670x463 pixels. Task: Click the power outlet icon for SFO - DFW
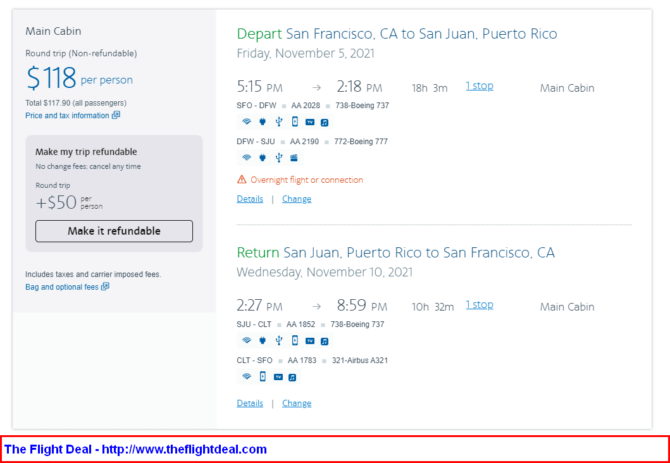coord(262,122)
